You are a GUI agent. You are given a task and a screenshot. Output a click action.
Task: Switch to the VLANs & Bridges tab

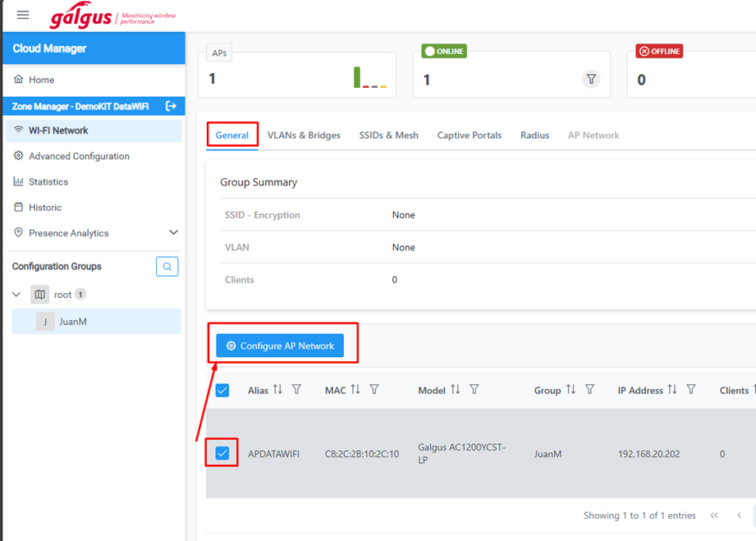tap(304, 135)
